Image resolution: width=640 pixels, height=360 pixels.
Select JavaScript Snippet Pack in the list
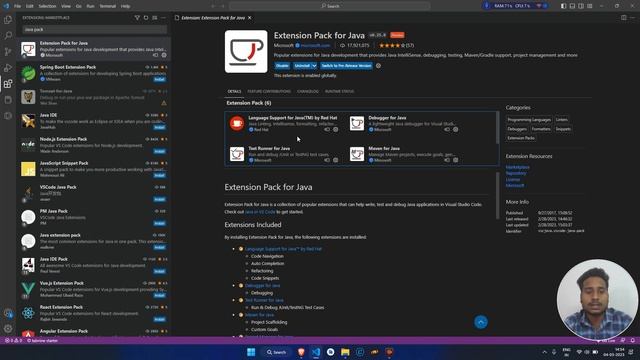[x=94, y=169]
